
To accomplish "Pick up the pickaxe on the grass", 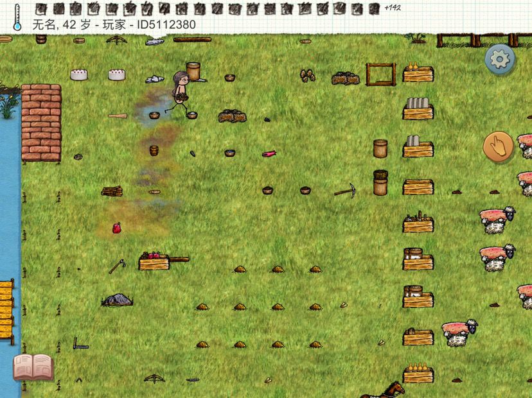I will point(345,191).
